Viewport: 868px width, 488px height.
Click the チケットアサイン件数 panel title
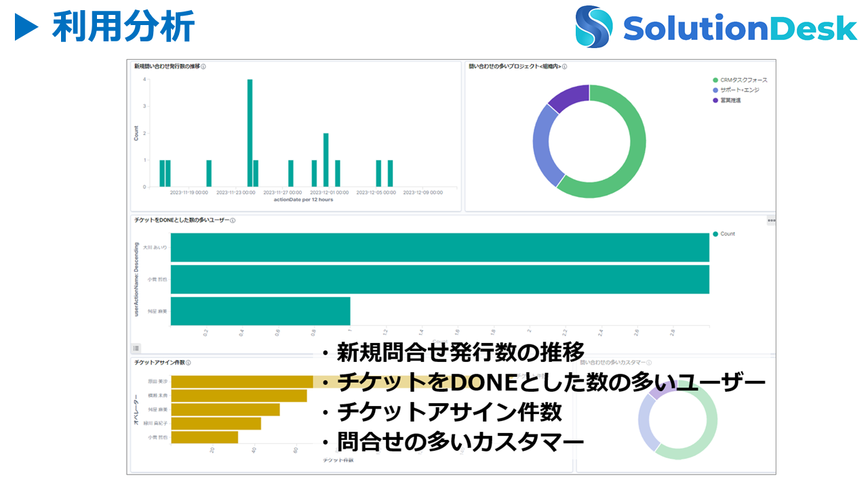tap(159, 363)
